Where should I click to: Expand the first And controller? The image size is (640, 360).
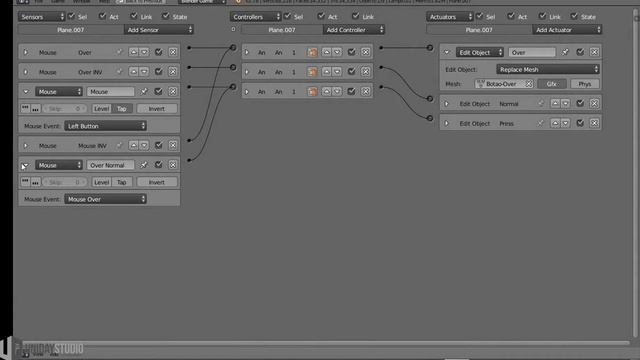(247, 52)
